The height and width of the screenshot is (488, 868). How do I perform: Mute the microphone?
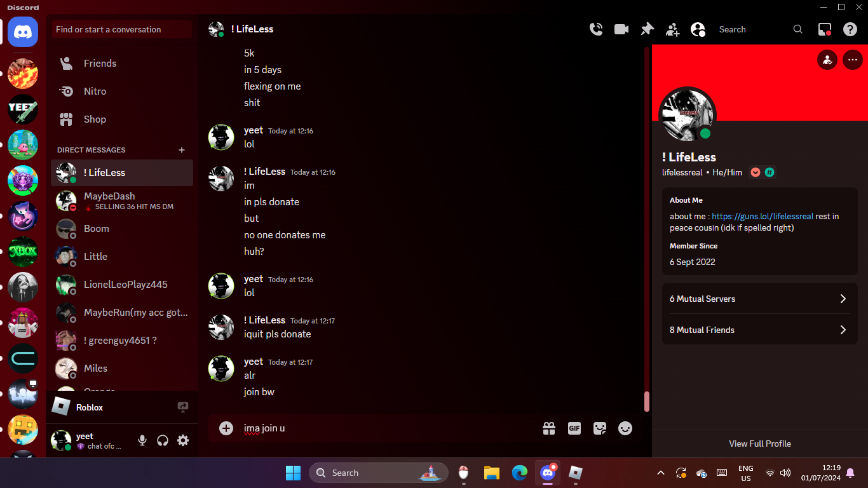tap(142, 440)
